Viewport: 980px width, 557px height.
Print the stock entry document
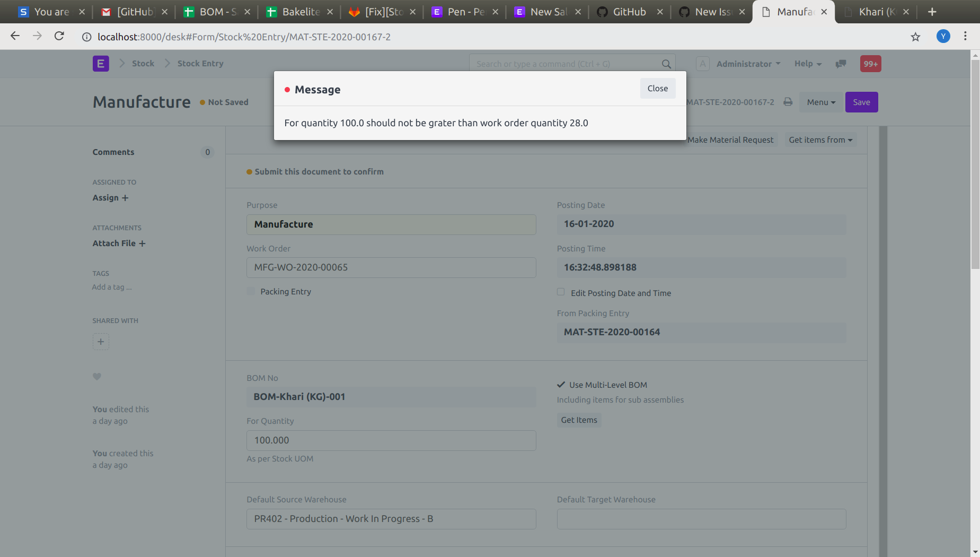tap(788, 102)
